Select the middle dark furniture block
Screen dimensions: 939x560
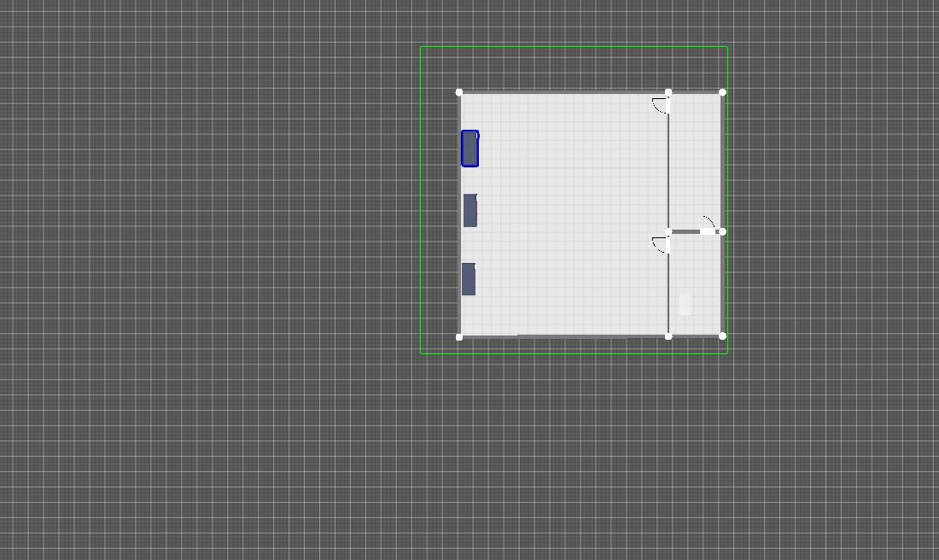469,211
